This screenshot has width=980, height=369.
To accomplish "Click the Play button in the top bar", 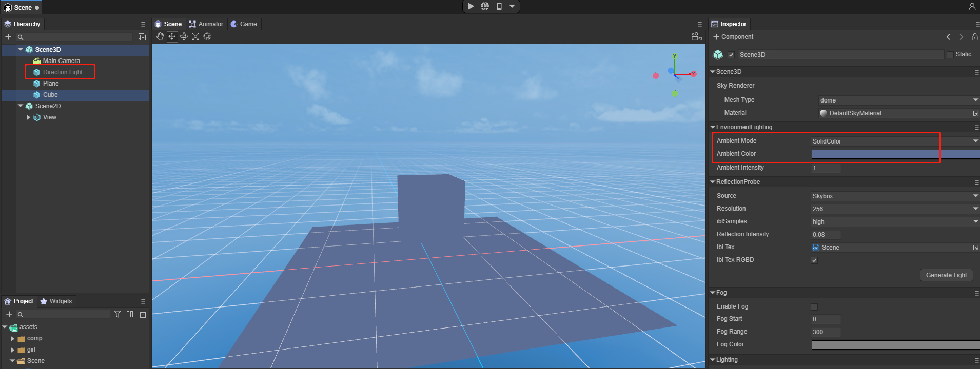I will click(x=471, y=6).
